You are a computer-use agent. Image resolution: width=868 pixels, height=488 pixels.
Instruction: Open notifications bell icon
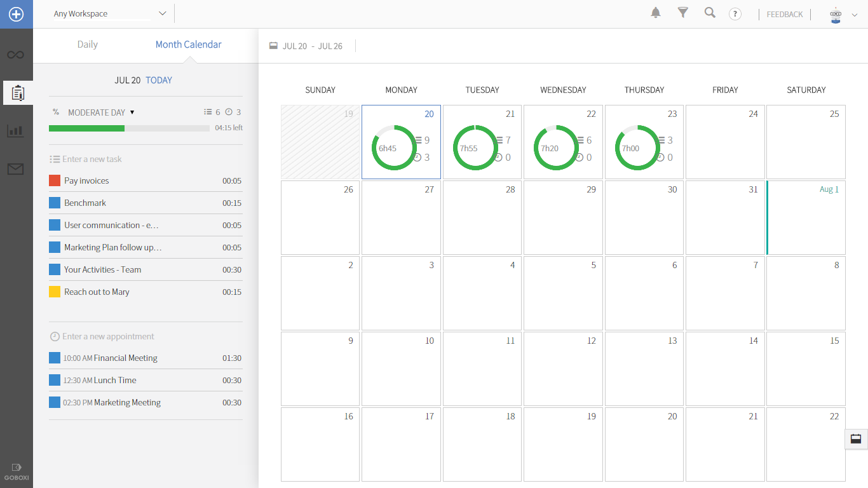[x=656, y=13]
